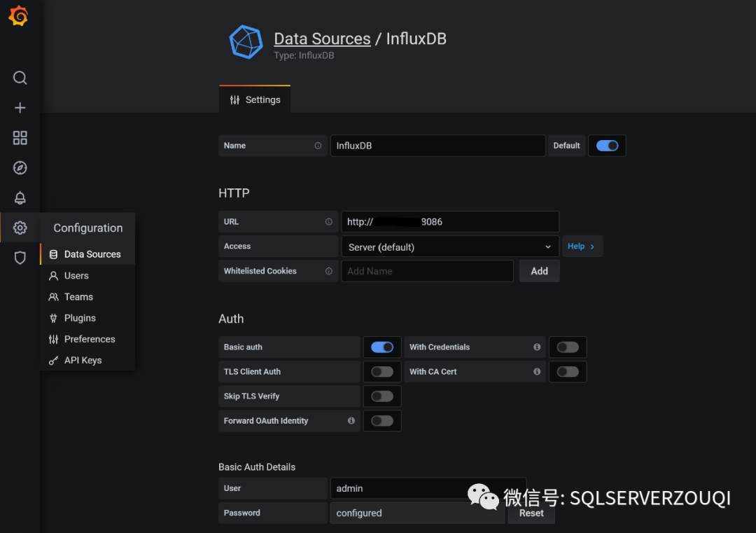Screen dimensions: 756x533
Task: Open the Dashboards grid icon
Action: pos(20,138)
